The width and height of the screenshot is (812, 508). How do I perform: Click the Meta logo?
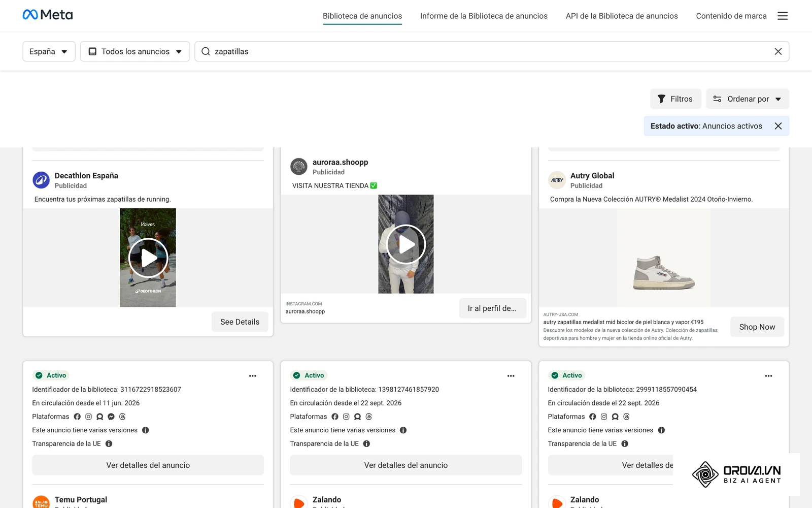point(48,15)
